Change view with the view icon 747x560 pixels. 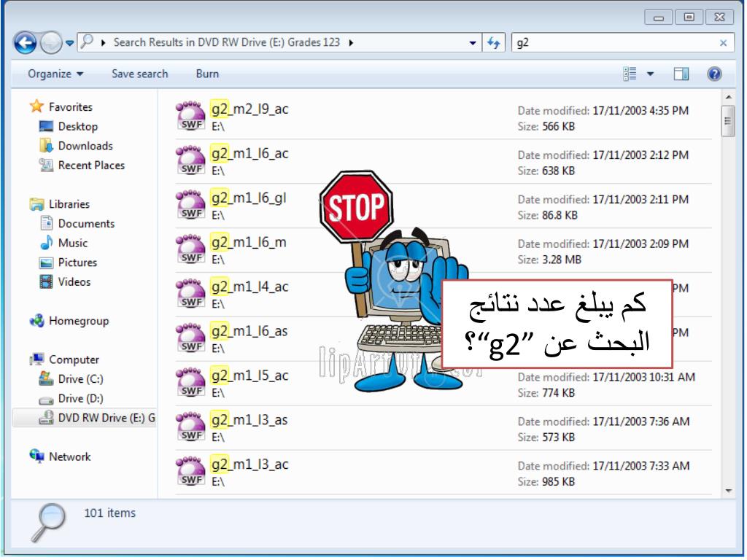(630, 74)
